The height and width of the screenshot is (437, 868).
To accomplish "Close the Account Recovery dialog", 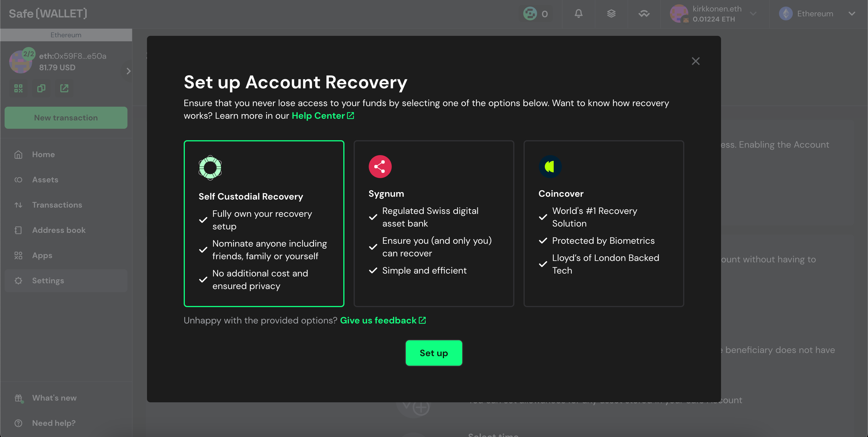I will coord(695,61).
